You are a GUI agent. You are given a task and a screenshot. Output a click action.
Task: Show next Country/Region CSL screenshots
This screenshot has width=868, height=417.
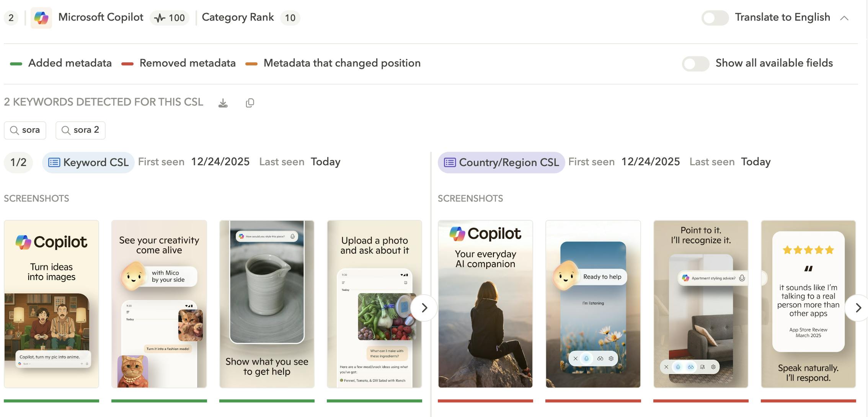click(857, 308)
